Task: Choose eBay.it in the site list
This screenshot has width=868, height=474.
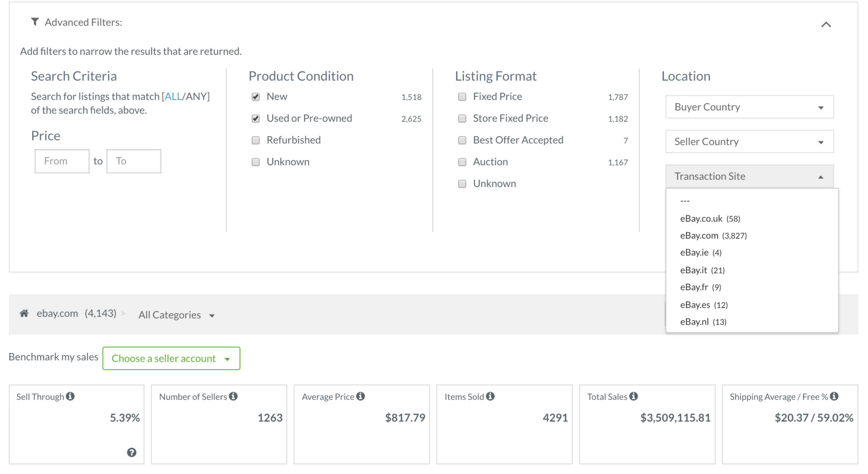Action: (702, 270)
